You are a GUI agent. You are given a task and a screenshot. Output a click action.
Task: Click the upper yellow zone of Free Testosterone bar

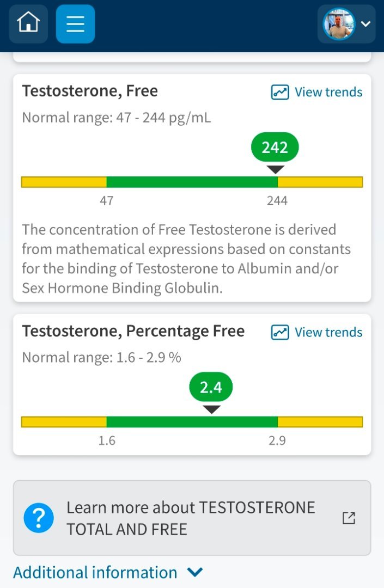(x=320, y=182)
